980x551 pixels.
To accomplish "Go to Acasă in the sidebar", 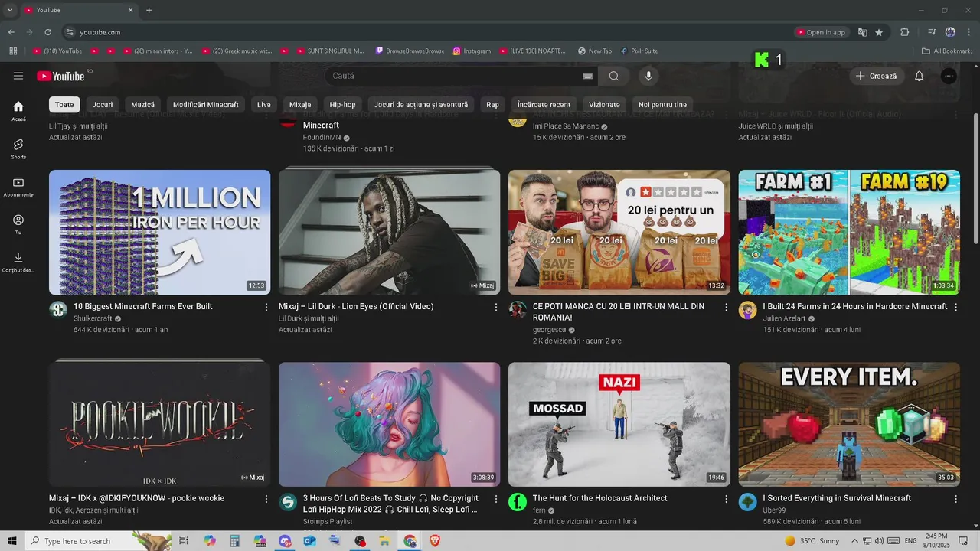I will (18, 111).
